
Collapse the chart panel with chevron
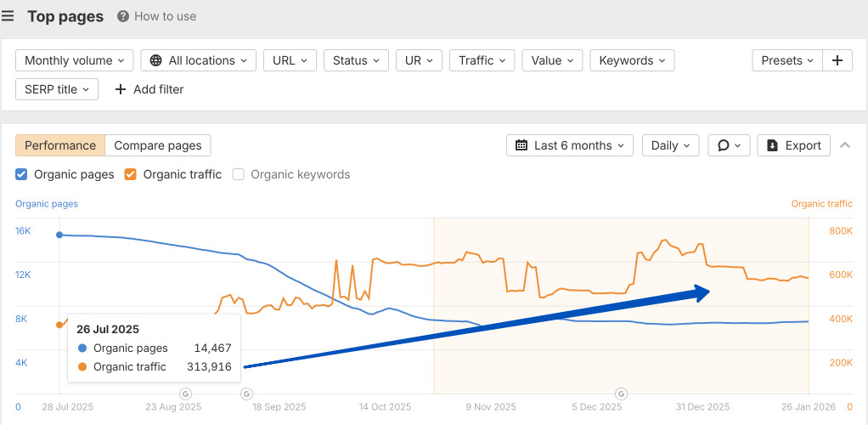[x=845, y=145]
